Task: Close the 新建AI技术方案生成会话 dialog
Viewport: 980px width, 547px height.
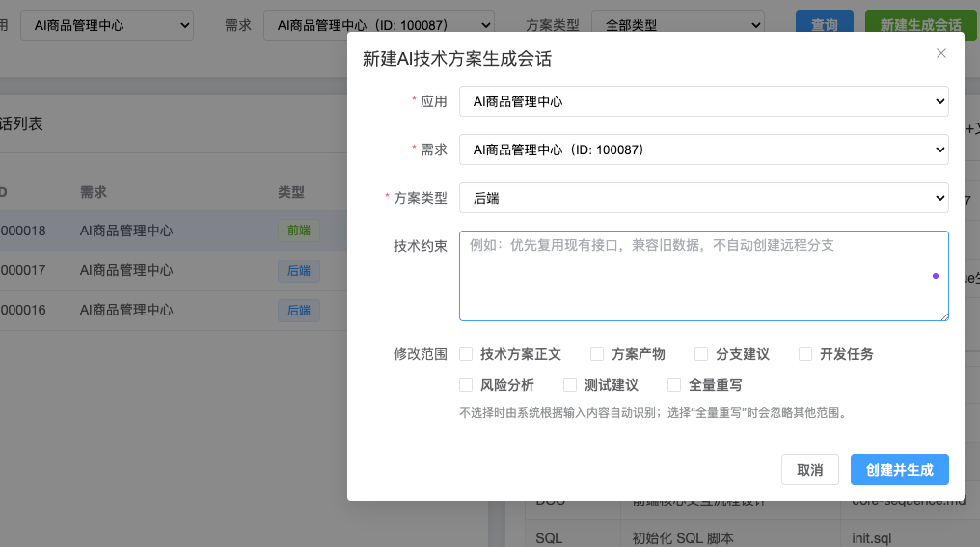Action: pos(940,53)
